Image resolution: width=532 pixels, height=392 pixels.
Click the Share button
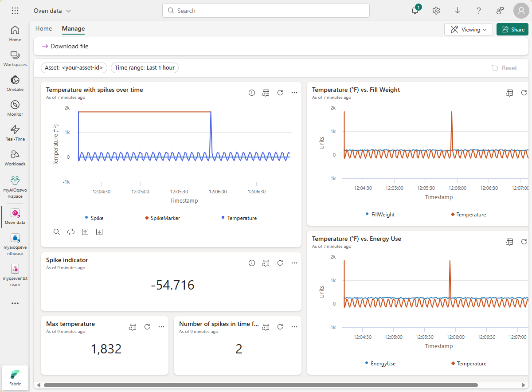click(512, 29)
